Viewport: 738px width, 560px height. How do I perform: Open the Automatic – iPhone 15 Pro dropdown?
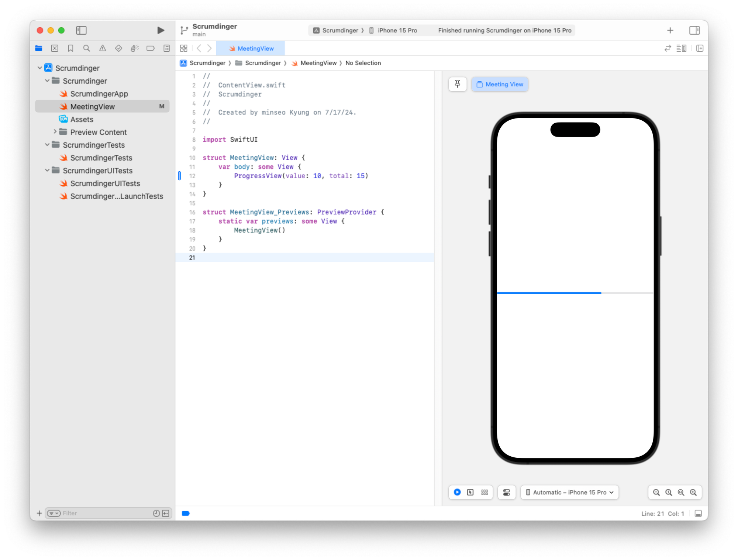coord(569,492)
